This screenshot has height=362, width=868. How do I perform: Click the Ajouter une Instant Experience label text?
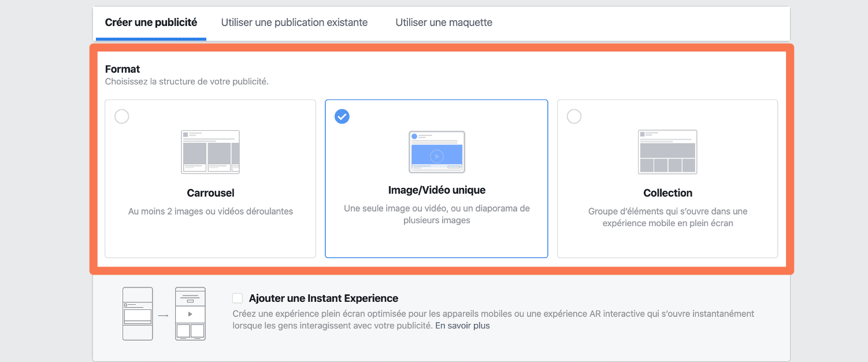(323, 298)
